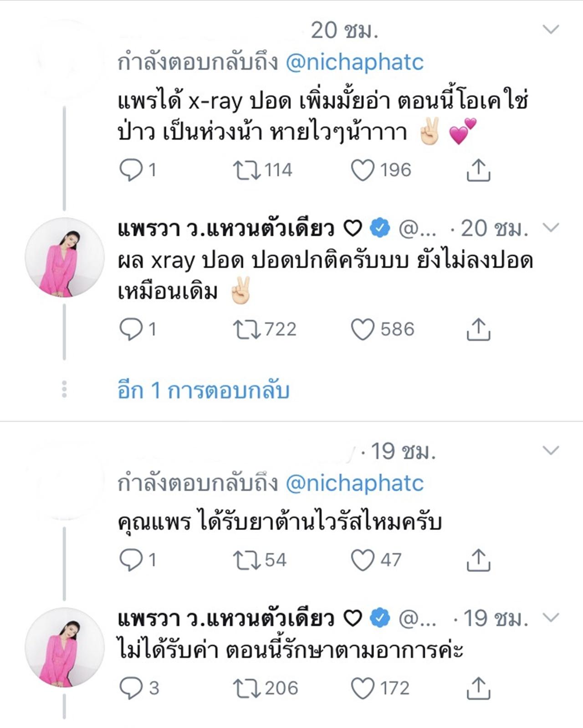The image size is (583, 728).
Task: Like the tweet with 196 likes
Action: 363,170
